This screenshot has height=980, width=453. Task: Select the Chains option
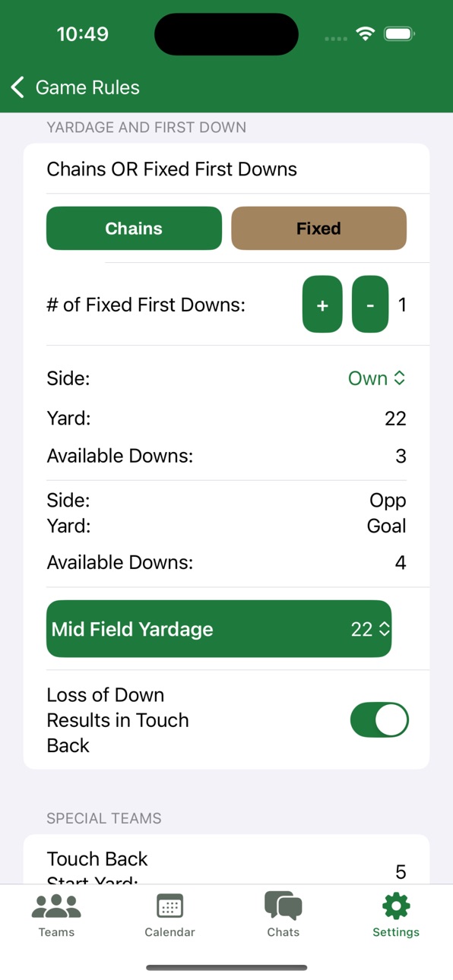[x=134, y=228]
